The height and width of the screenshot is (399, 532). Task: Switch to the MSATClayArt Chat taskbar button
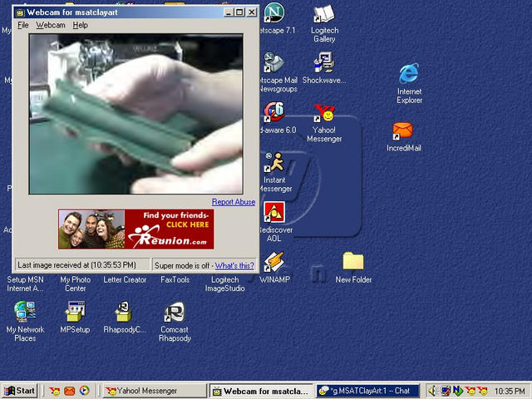tap(368, 391)
